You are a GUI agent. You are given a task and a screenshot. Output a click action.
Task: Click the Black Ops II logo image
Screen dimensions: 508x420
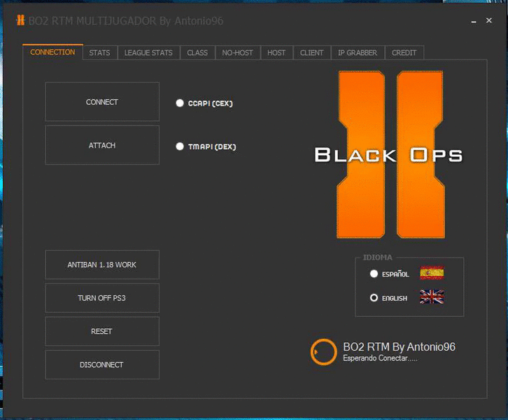tap(389, 155)
